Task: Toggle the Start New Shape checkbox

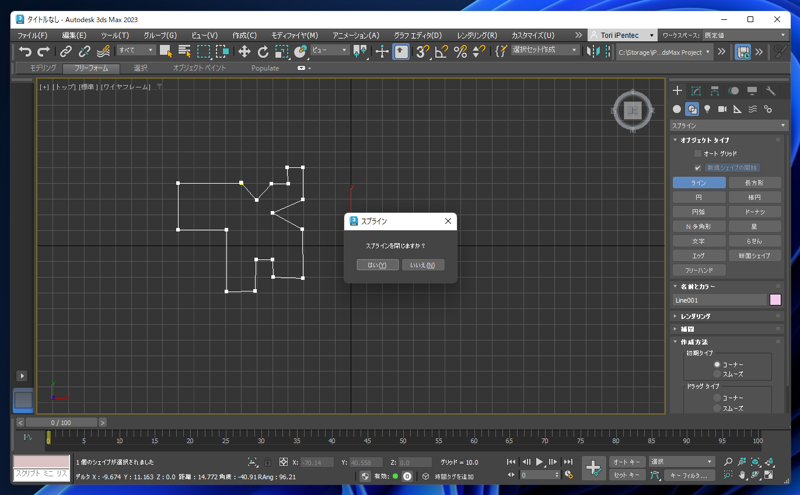Action: [x=697, y=168]
